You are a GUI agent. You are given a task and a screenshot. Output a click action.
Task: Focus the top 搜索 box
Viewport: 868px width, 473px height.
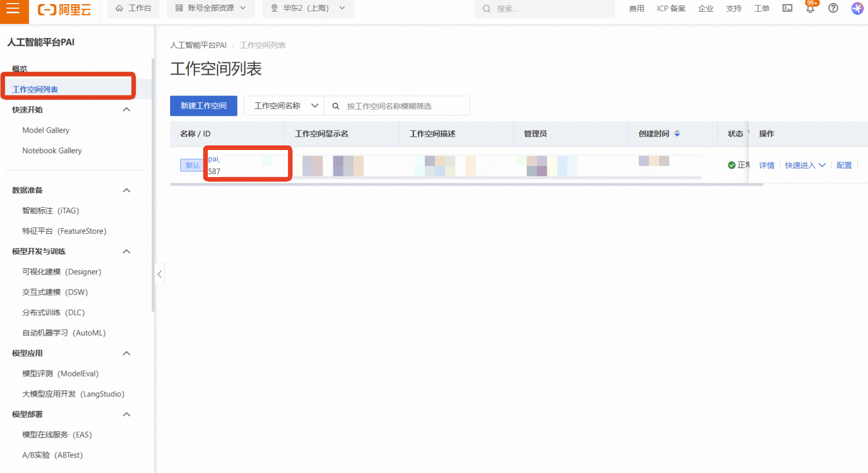pos(545,9)
